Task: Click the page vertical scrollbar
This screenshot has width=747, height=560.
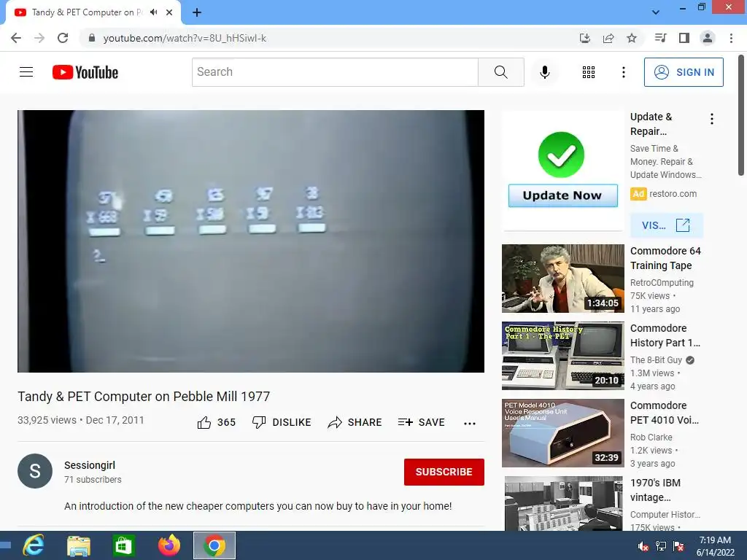Action: (741, 114)
